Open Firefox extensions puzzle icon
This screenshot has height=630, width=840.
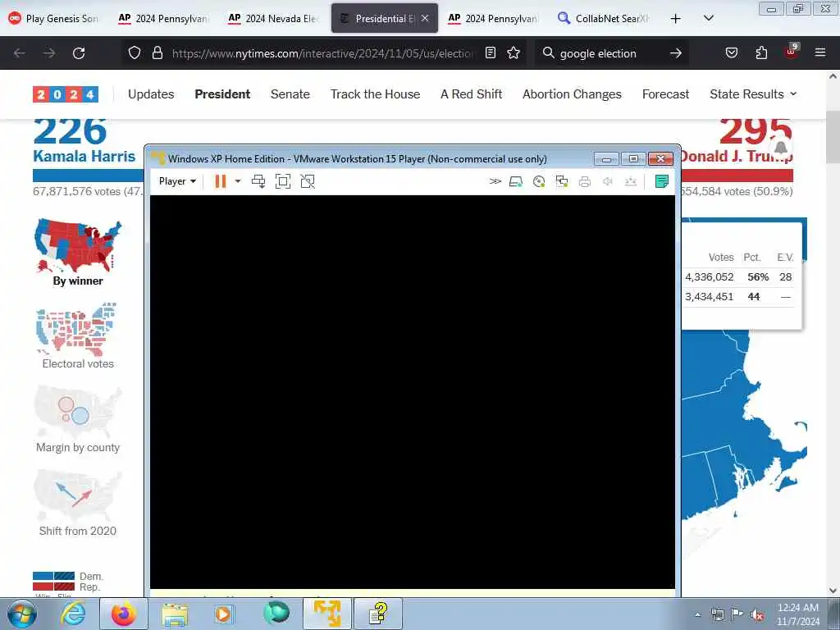761,53
